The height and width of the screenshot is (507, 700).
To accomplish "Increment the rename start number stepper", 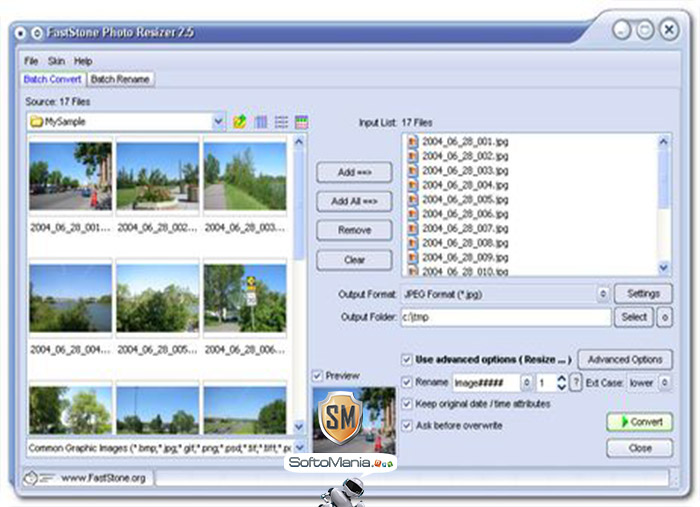I will click(x=562, y=378).
